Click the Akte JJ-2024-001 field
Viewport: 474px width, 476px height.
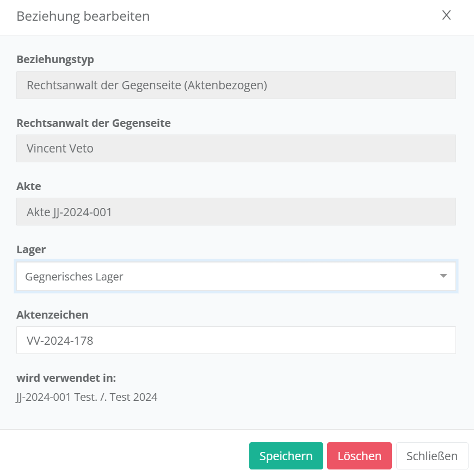click(x=236, y=212)
